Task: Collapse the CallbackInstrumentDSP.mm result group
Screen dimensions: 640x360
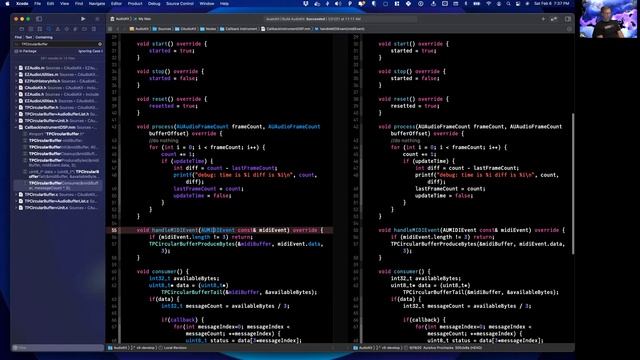Action: tap(16, 127)
